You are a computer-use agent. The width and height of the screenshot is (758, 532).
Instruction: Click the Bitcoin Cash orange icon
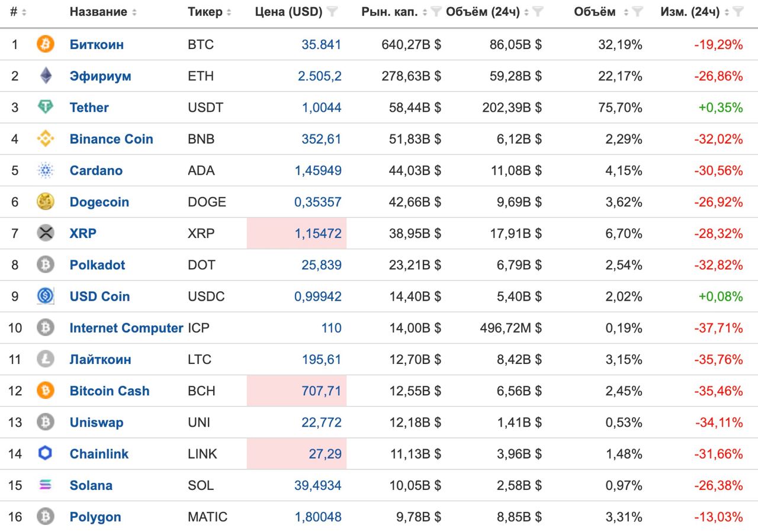(45, 391)
